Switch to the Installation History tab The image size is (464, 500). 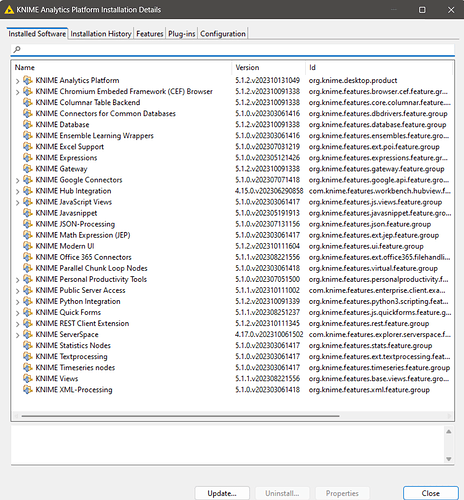(x=101, y=34)
